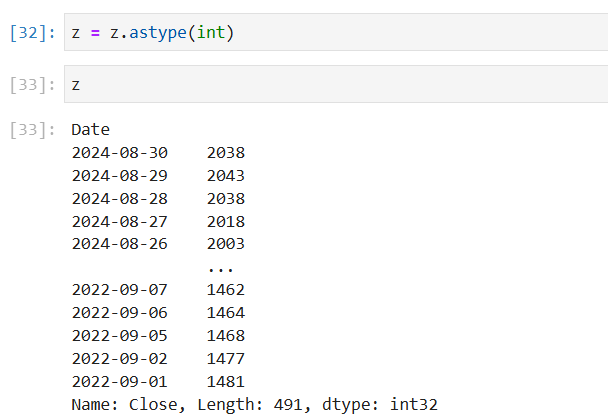This screenshot has height=420, width=608.
Task: Click the 2022-09-05 date row
Action: [120, 336]
